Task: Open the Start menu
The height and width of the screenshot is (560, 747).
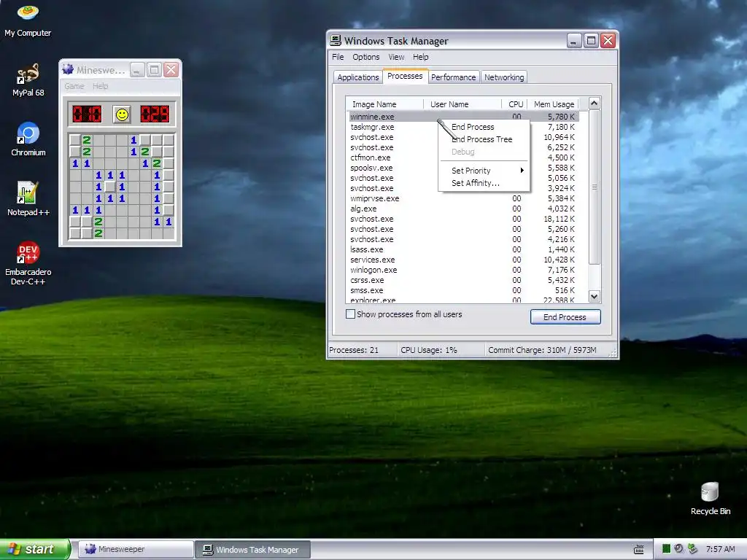Action: (34, 549)
